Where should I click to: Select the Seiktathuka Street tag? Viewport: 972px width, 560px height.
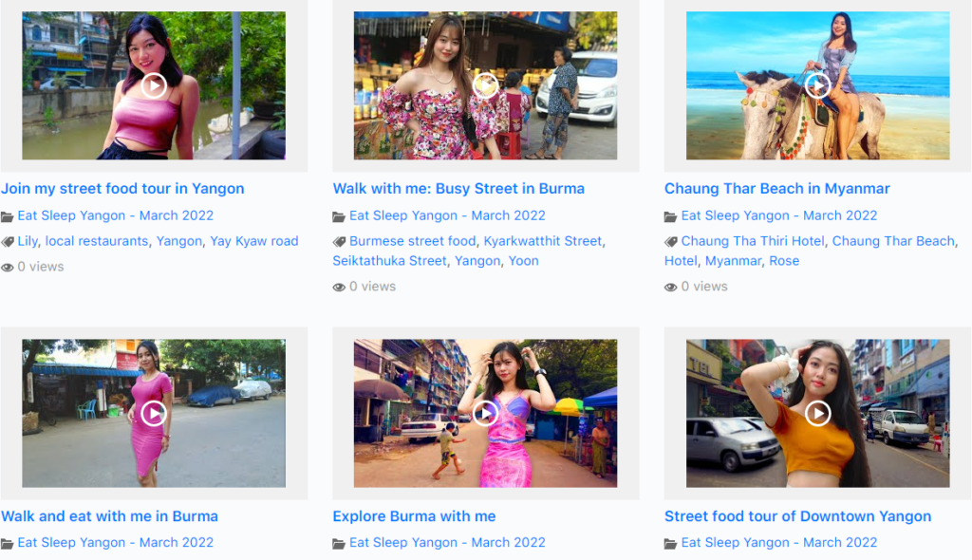pyautogui.click(x=389, y=261)
